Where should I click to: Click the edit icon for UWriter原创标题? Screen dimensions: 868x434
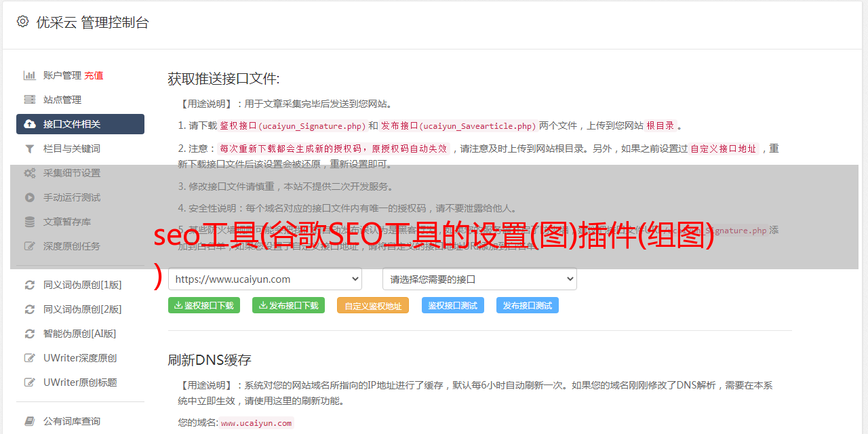pos(30,382)
